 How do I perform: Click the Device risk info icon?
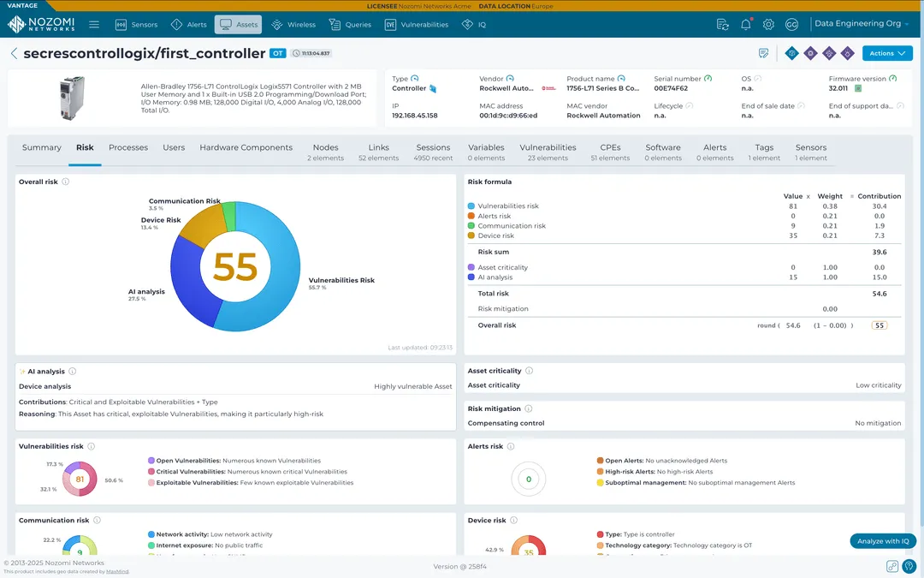[x=514, y=521]
